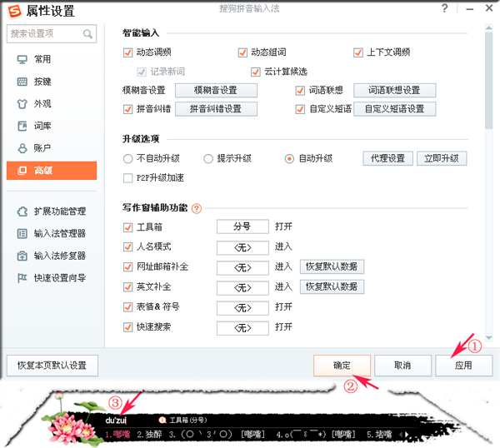Click the toolbox icon in the candidate bar
500x448 pixels.
(x=162, y=421)
